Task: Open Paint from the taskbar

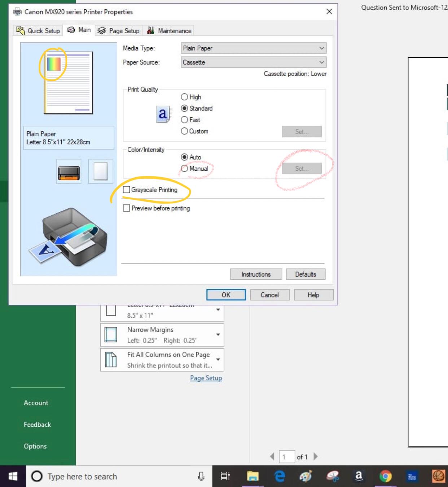Action: click(306, 477)
